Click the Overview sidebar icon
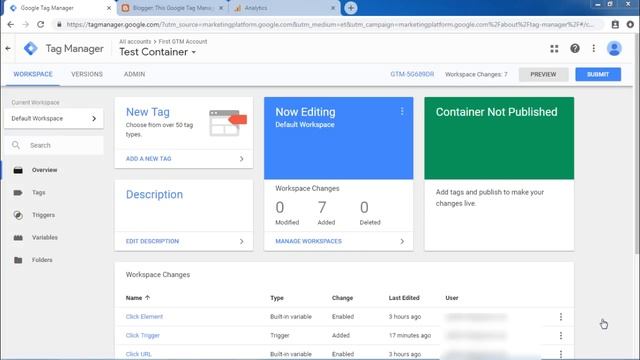The image size is (640, 360). (18, 170)
